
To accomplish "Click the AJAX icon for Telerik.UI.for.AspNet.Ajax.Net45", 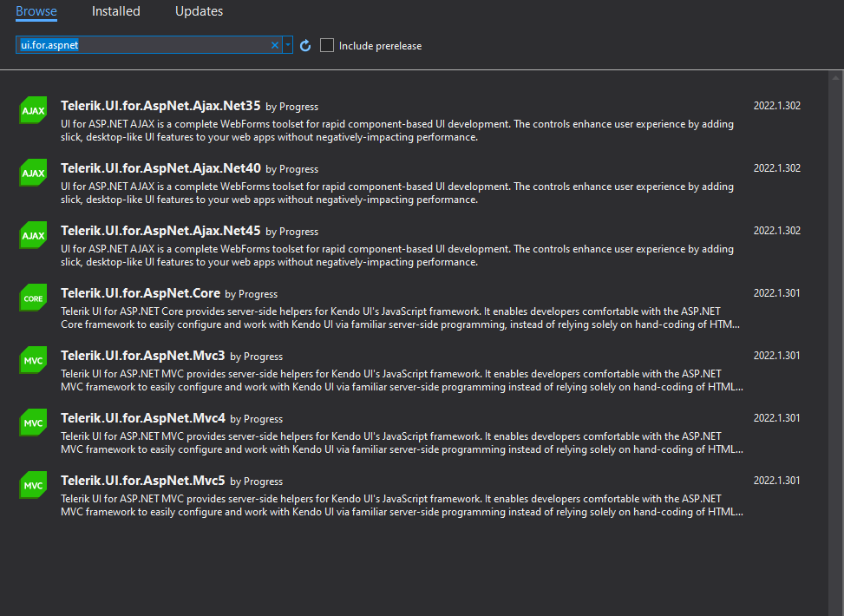I will point(33,235).
